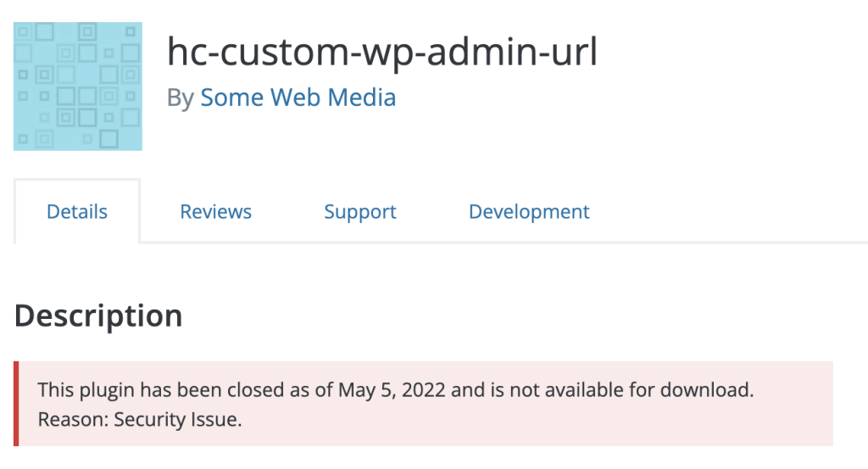Select the Details tab
The width and height of the screenshot is (868, 469).
pyautogui.click(x=77, y=211)
